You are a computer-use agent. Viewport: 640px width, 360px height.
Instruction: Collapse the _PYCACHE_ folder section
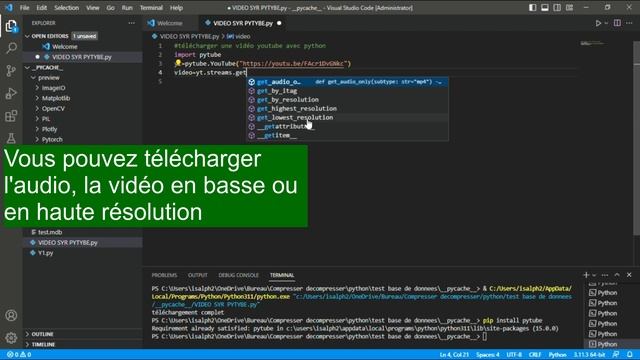point(27,67)
